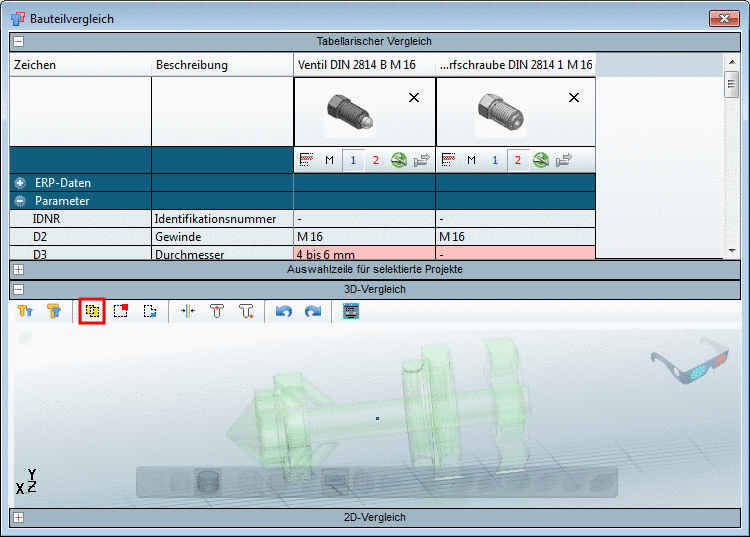Expand the 2D-Vergleich section
The image size is (750, 537).
pos(19,517)
